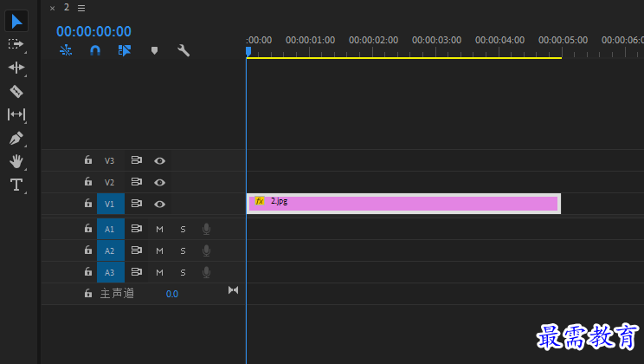Switch to the Hand tool
This screenshot has height=364, width=644.
pyautogui.click(x=16, y=161)
